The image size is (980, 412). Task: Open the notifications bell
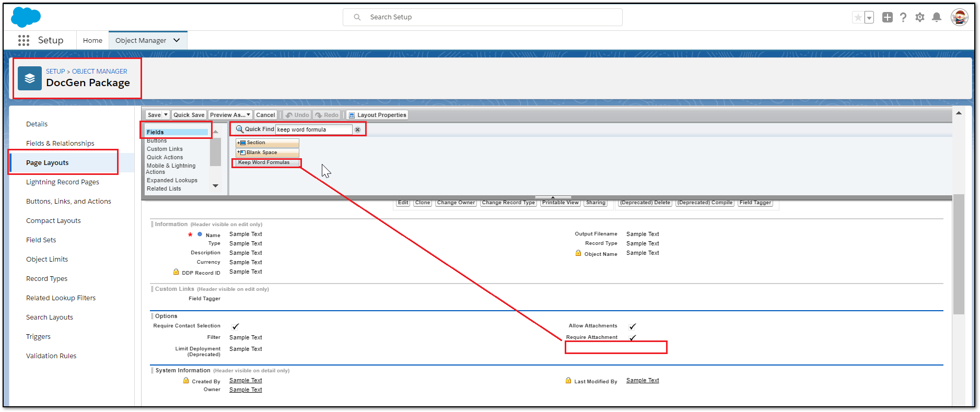pyautogui.click(x=937, y=17)
